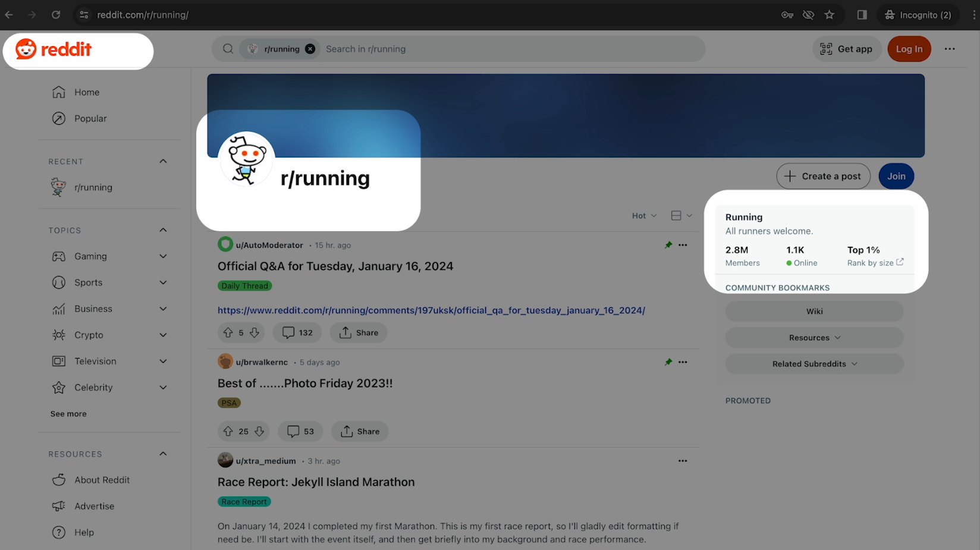Open the Popular feed in sidebar
The width and height of the screenshot is (980, 550).
click(90, 118)
